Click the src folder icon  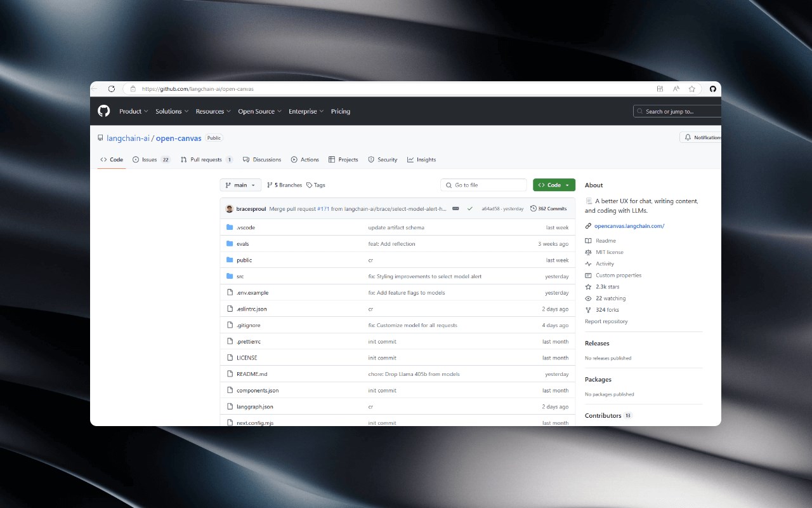(x=230, y=276)
